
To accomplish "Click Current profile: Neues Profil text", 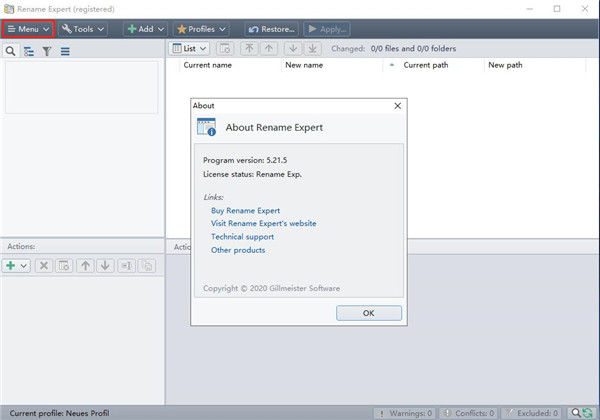I will (x=59, y=413).
